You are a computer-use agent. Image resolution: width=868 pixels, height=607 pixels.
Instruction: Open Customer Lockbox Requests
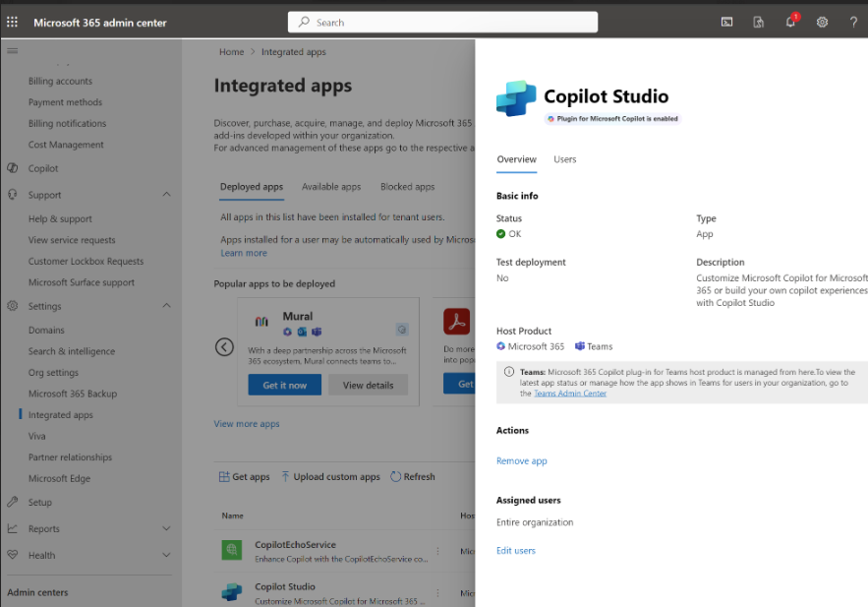[x=86, y=261]
